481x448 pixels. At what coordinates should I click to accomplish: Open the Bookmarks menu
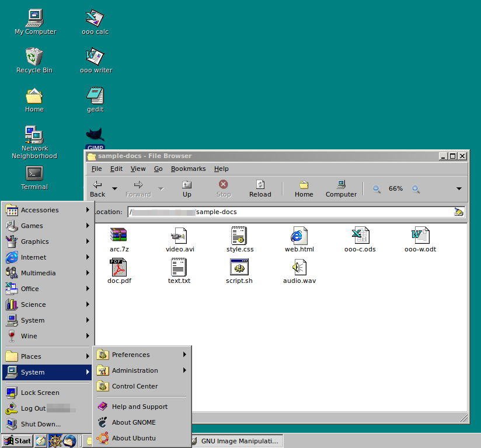pos(188,169)
